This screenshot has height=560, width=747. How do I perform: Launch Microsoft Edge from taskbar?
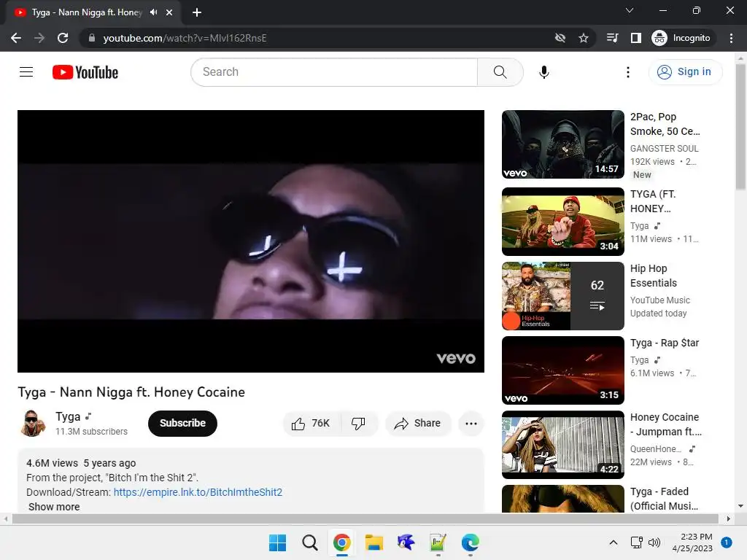click(x=471, y=542)
